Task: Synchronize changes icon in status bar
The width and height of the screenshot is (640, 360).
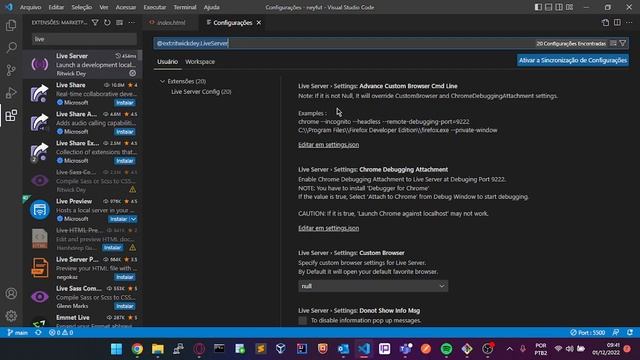Action: [x=38, y=333]
